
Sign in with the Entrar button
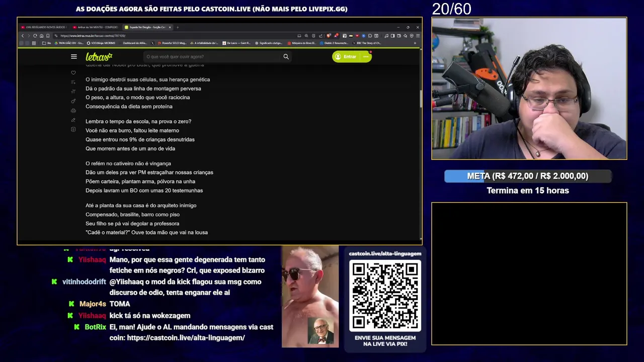pyautogui.click(x=346, y=57)
